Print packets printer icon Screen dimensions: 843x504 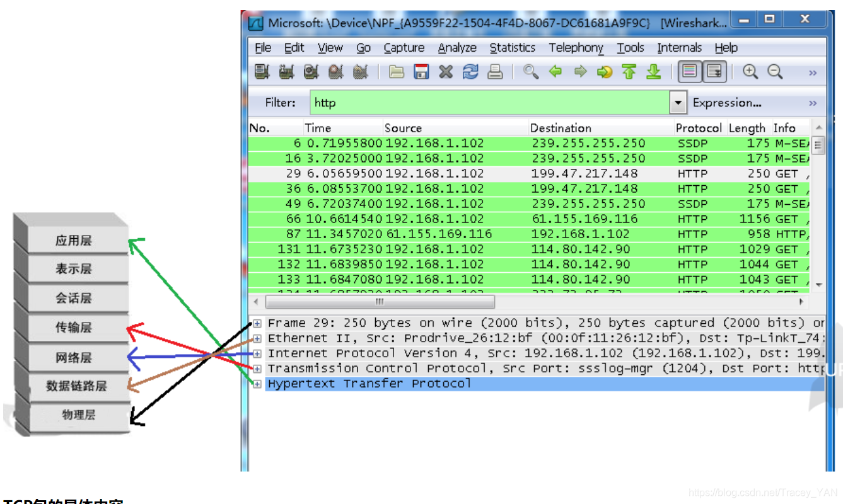point(496,72)
